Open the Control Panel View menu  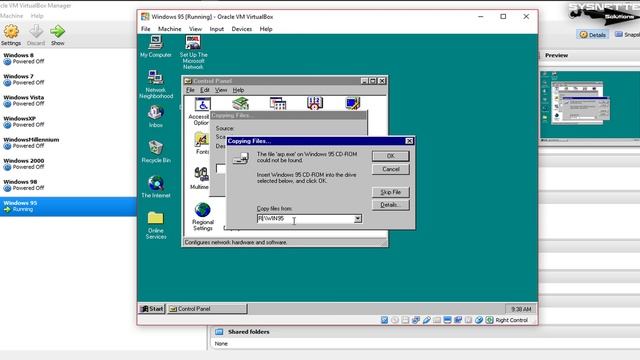click(x=221, y=90)
